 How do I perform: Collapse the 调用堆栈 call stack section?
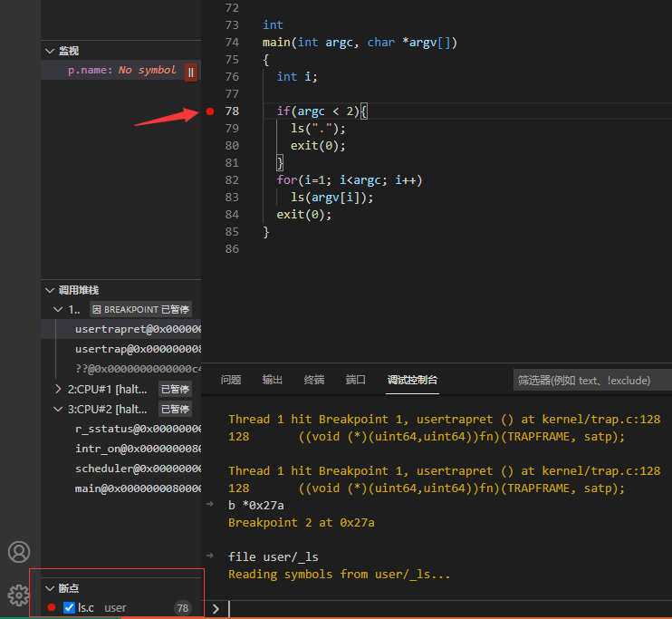[50, 290]
